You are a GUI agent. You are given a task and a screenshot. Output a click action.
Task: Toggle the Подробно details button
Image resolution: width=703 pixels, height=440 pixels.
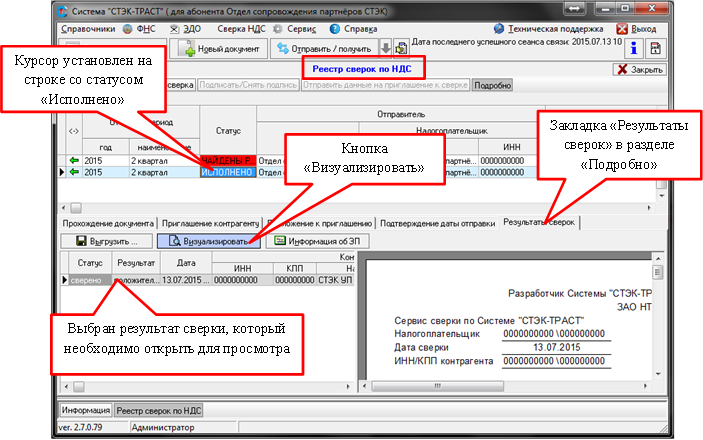492,85
